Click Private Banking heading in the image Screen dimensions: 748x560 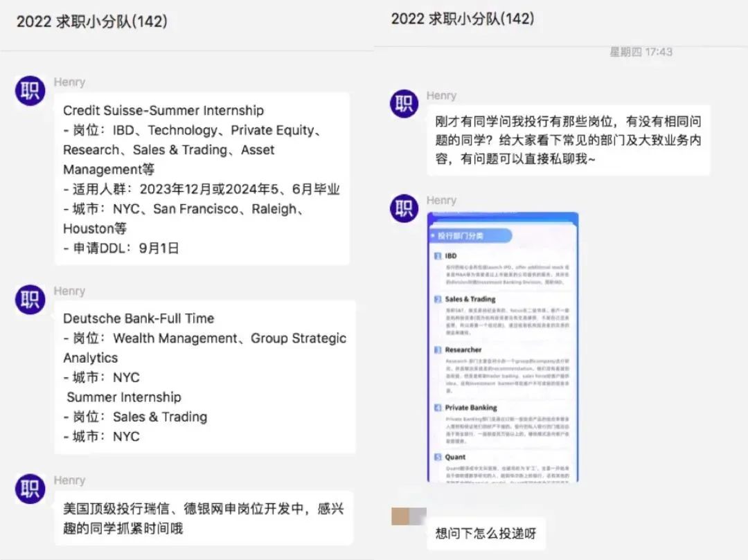pyautogui.click(x=471, y=408)
